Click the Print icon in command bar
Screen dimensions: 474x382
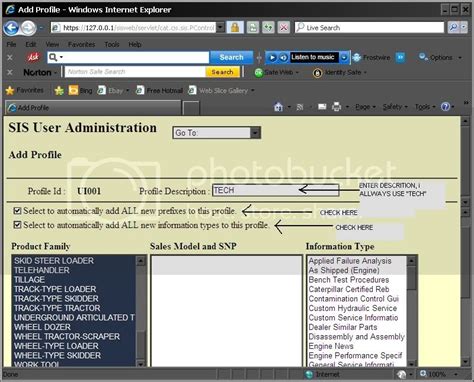click(x=337, y=107)
